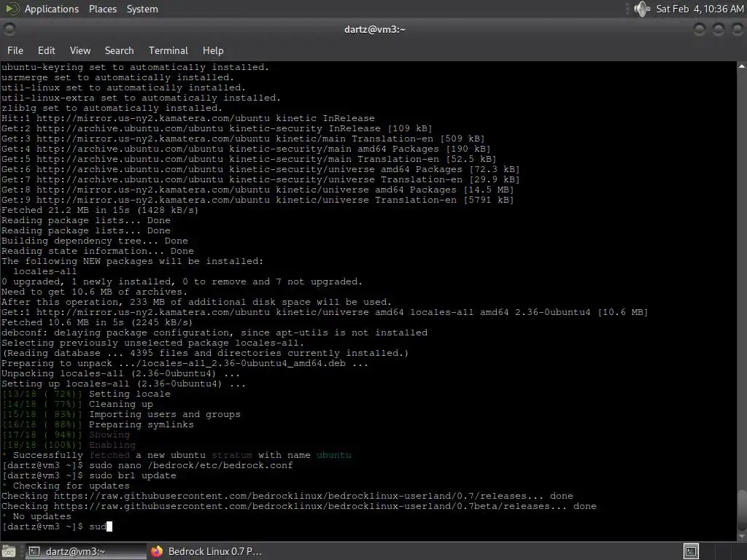Click the 'sudo brl update' command line
Viewport: 747px width, 560px height.
[x=89, y=475]
